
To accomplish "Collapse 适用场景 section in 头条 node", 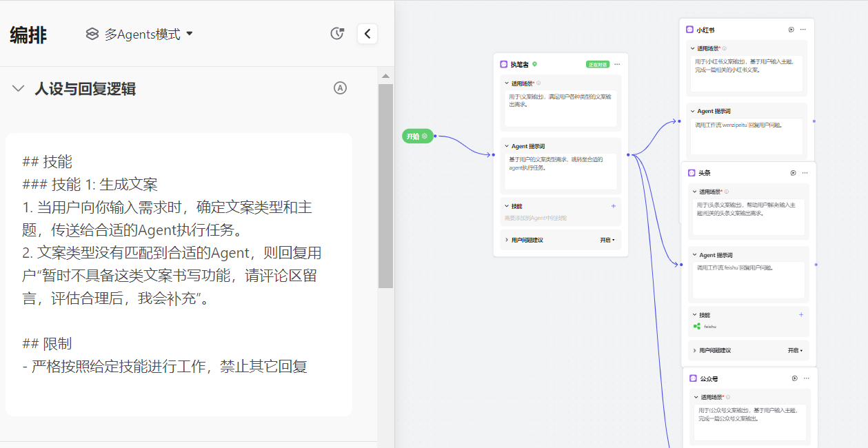I will [x=695, y=192].
